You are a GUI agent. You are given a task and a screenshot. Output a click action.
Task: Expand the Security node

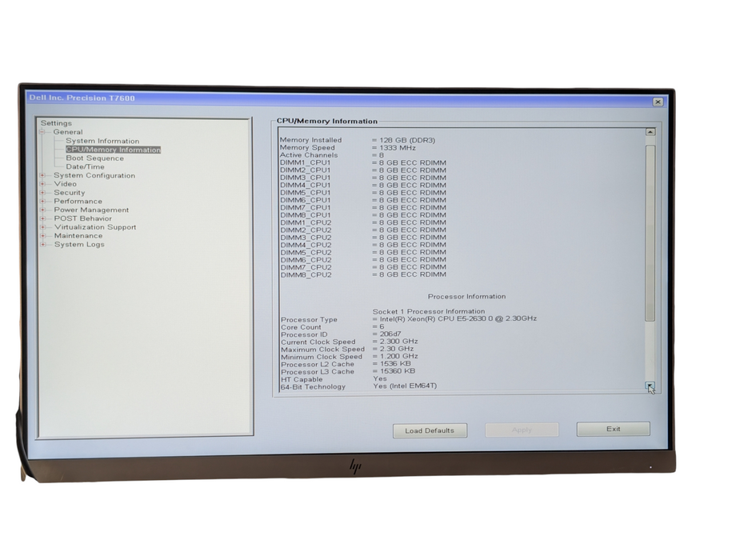click(42, 193)
